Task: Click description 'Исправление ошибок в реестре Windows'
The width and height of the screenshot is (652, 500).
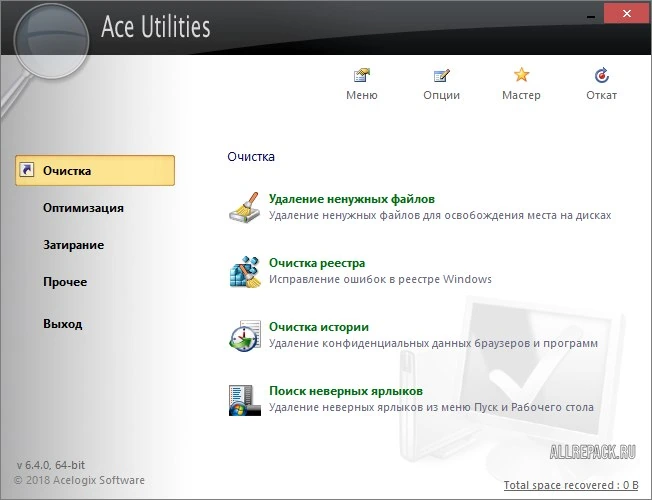Action: click(380, 279)
